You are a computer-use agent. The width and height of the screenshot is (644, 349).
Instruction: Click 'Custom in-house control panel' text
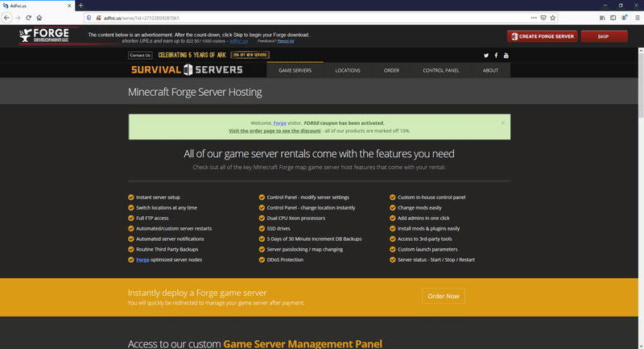click(x=431, y=197)
